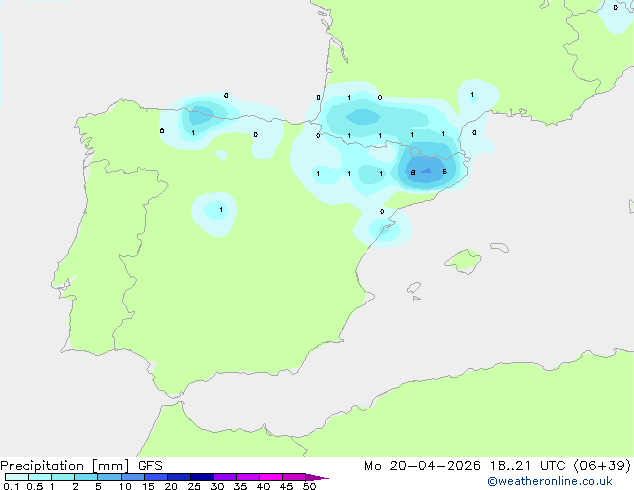634x490 pixels.
Task: Click the 0.5–1 mm legend color swatch
Action: [40, 477]
